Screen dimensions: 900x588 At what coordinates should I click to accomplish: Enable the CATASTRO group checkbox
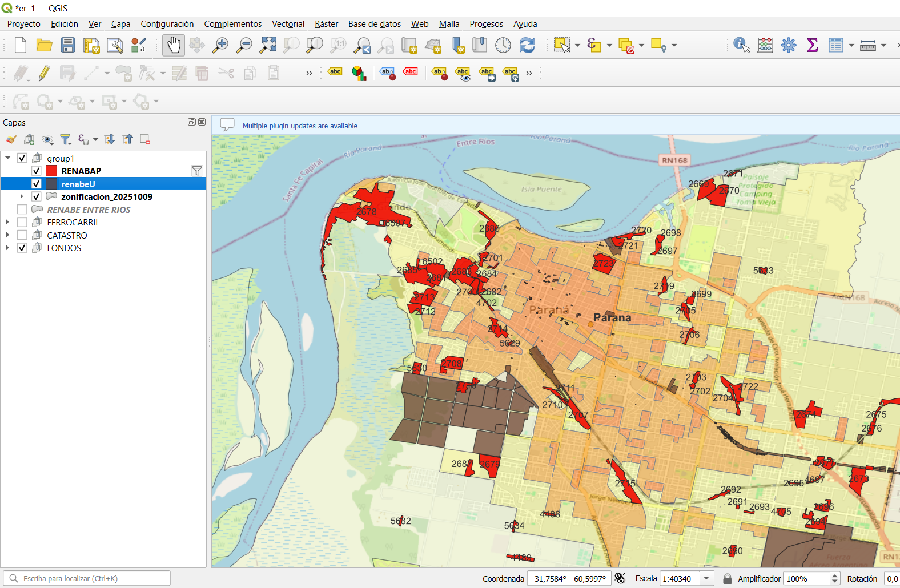tap(22, 235)
